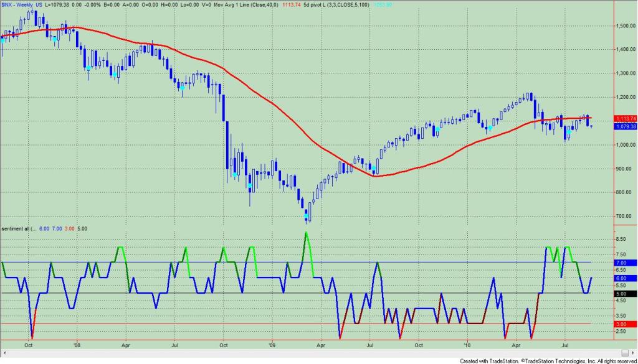This screenshot has height=364, width=638.
Task: Click the 2.50 sentiment axis label
Action: (x=621, y=332)
